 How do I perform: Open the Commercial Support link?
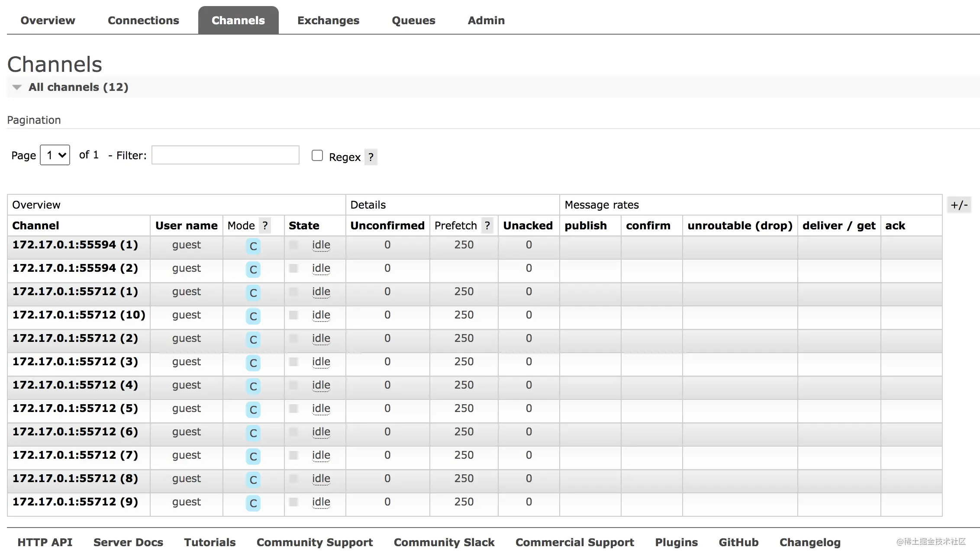pos(575,543)
